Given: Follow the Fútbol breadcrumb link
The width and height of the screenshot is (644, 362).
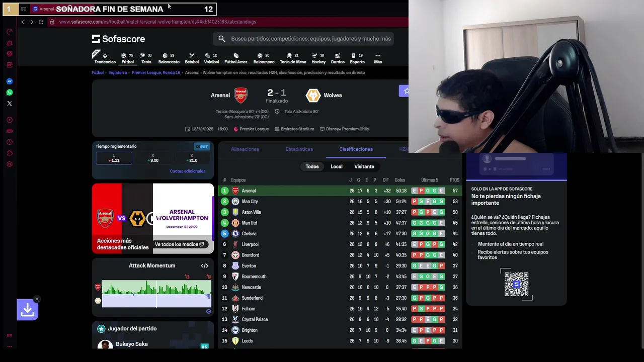Looking at the screenshot, I should (98, 72).
